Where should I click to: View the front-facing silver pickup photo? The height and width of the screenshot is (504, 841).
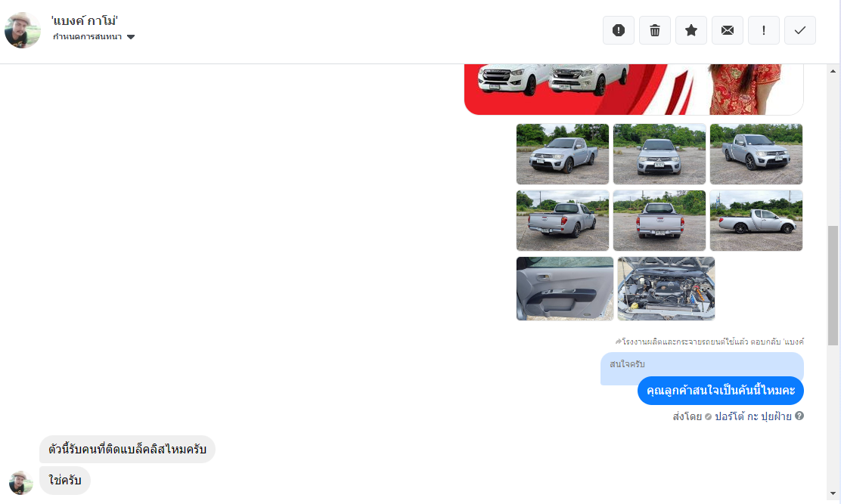pos(659,154)
